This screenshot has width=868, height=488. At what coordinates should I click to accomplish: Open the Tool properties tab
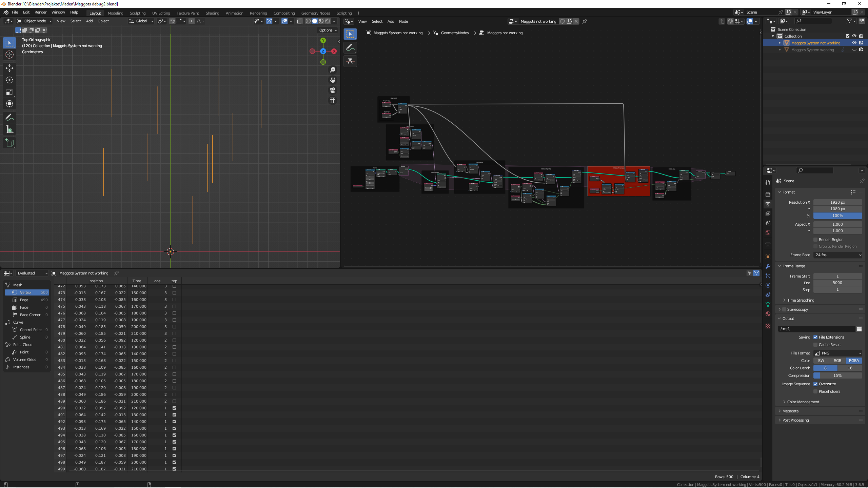(x=768, y=182)
